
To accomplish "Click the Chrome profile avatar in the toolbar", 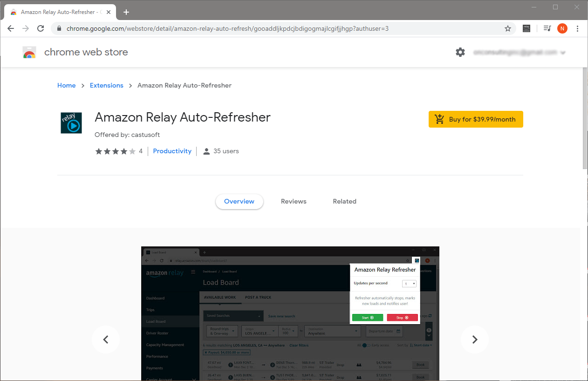I will point(562,28).
